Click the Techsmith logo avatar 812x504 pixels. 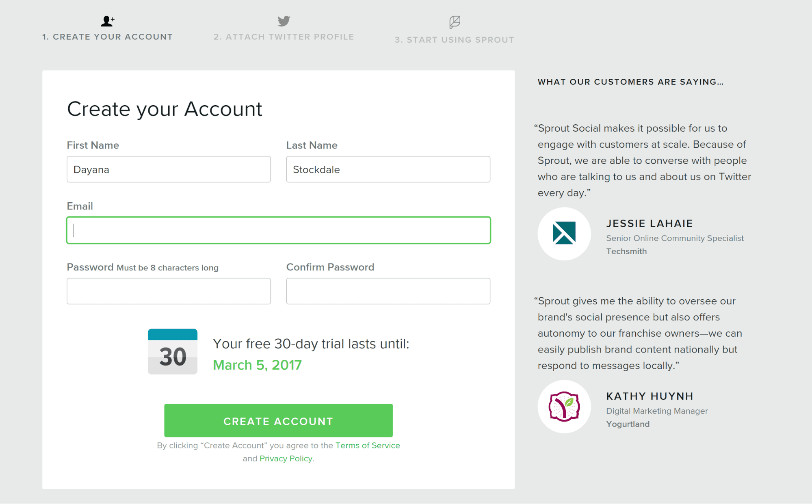point(564,234)
